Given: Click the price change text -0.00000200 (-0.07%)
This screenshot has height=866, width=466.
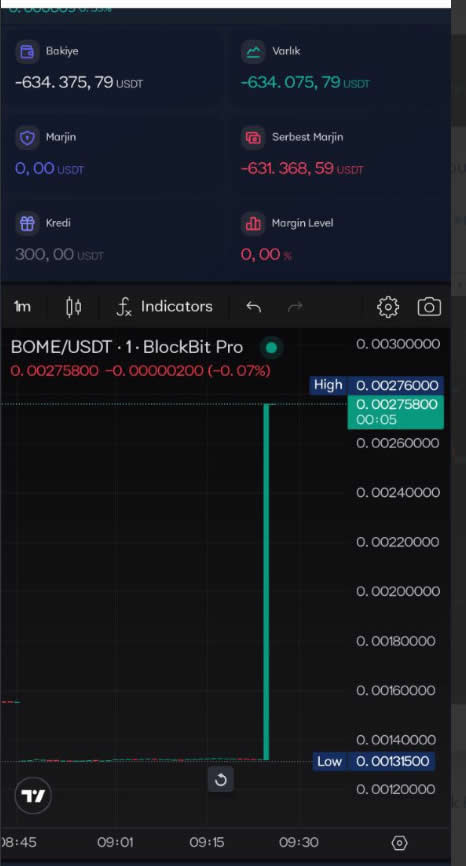Looking at the screenshot, I should coord(188,371).
